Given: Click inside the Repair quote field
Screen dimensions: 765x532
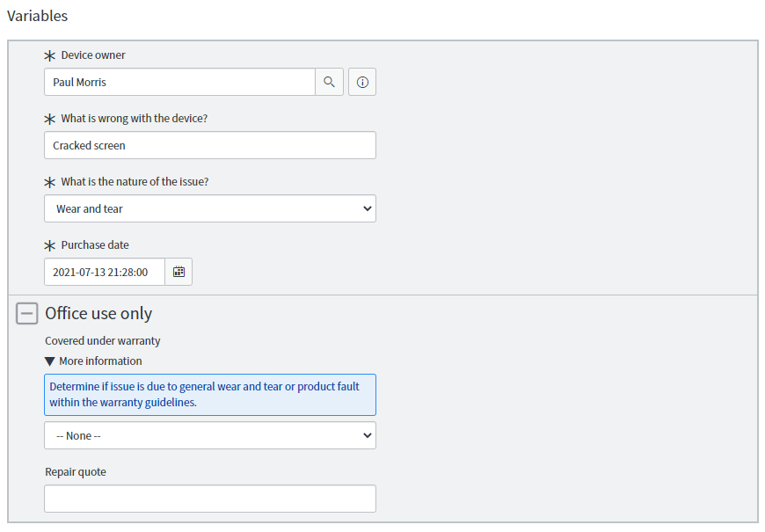Looking at the screenshot, I should click(210, 499).
